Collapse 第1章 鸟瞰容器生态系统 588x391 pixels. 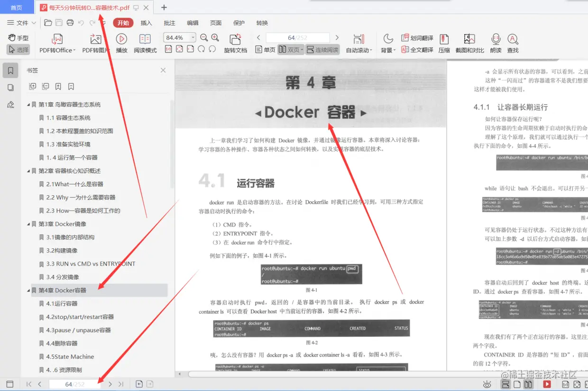click(28, 105)
